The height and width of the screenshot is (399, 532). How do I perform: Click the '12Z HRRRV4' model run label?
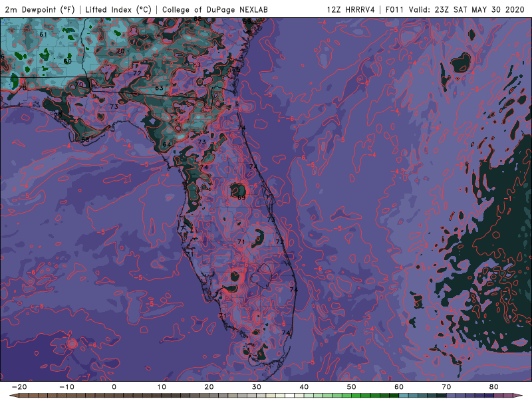pos(351,9)
